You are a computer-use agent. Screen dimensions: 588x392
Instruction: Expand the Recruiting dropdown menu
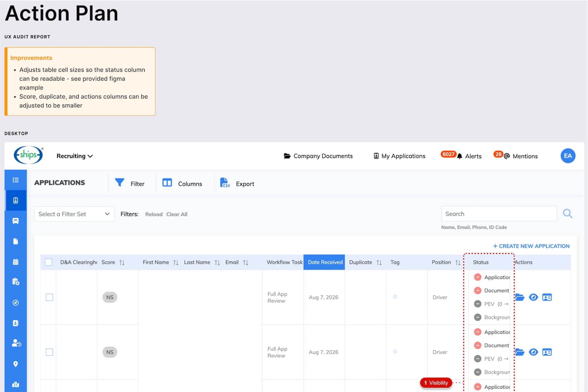tap(74, 156)
